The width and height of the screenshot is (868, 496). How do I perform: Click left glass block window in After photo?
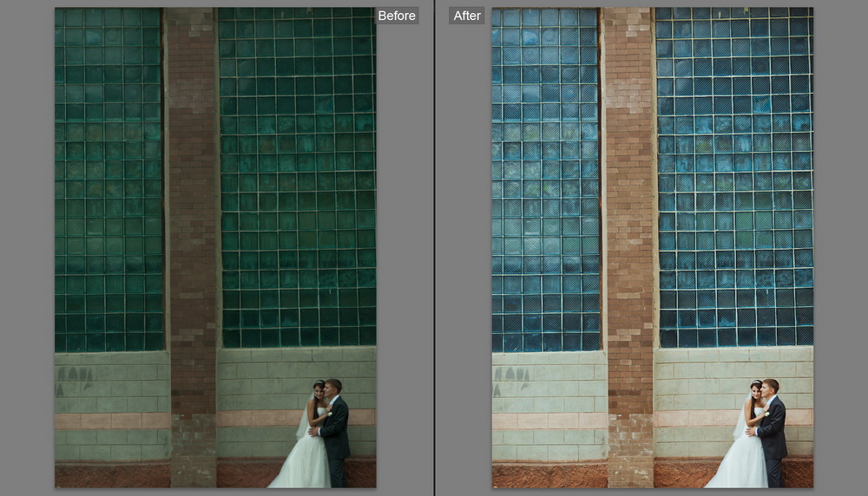[545, 173]
